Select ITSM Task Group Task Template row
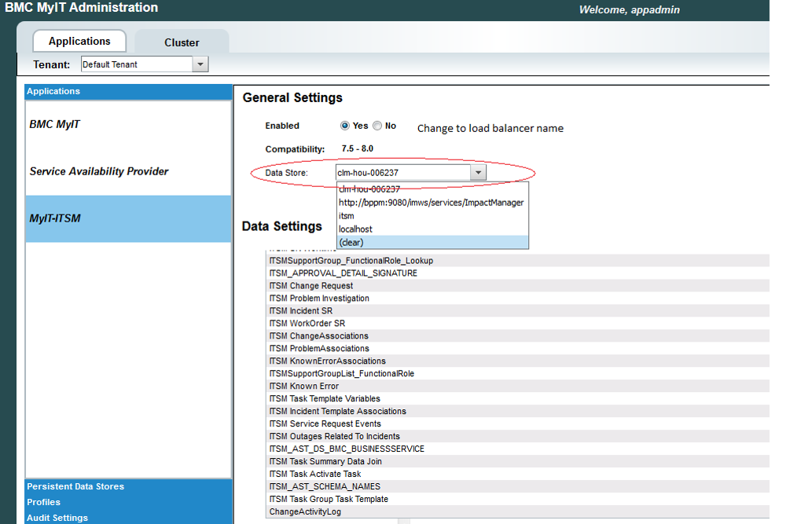Screen dimensions: 812x524 coord(517,499)
